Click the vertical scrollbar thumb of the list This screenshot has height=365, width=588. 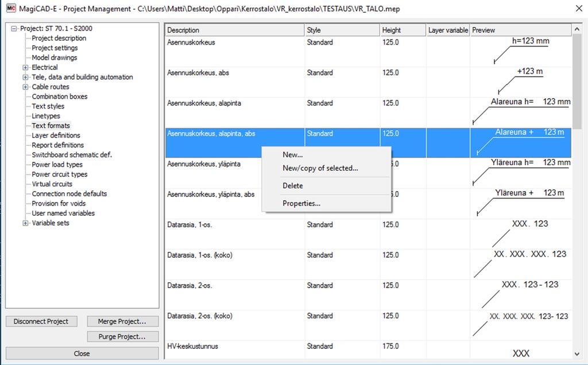pyautogui.click(x=577, y=82)
